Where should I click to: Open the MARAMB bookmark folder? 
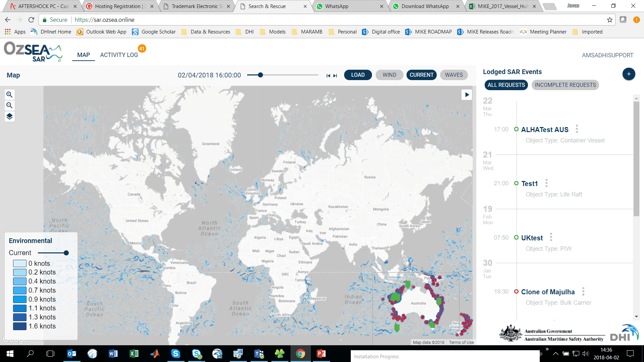307,32
